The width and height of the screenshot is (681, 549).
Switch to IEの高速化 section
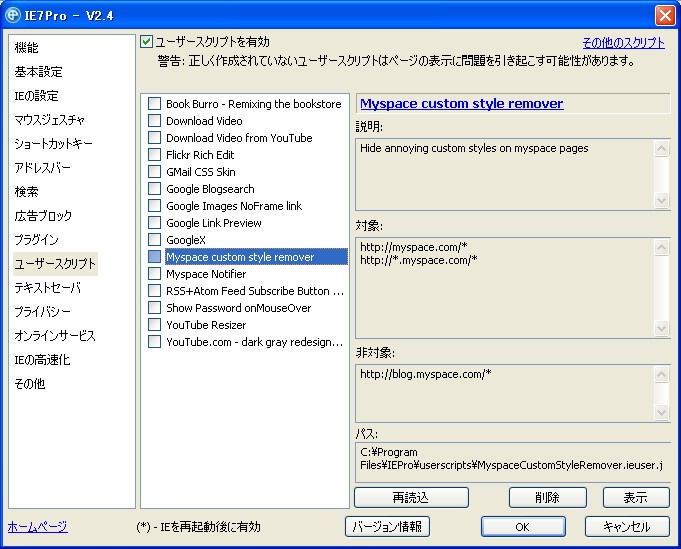[42, 360]
